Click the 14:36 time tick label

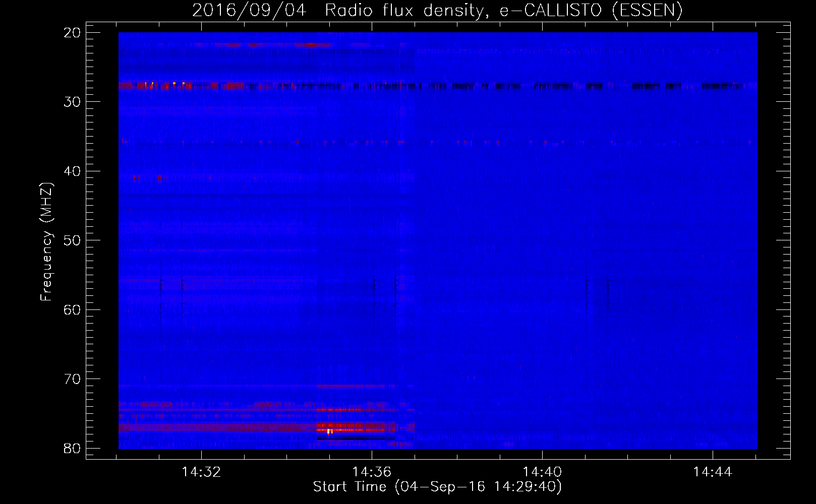click(x=372, y=472)
